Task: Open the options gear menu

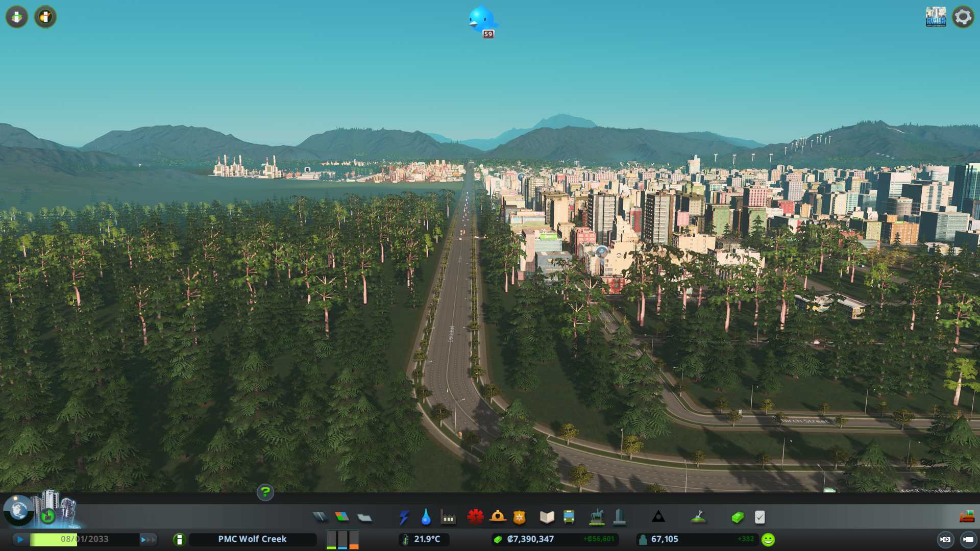Action: tap(963, 17)
